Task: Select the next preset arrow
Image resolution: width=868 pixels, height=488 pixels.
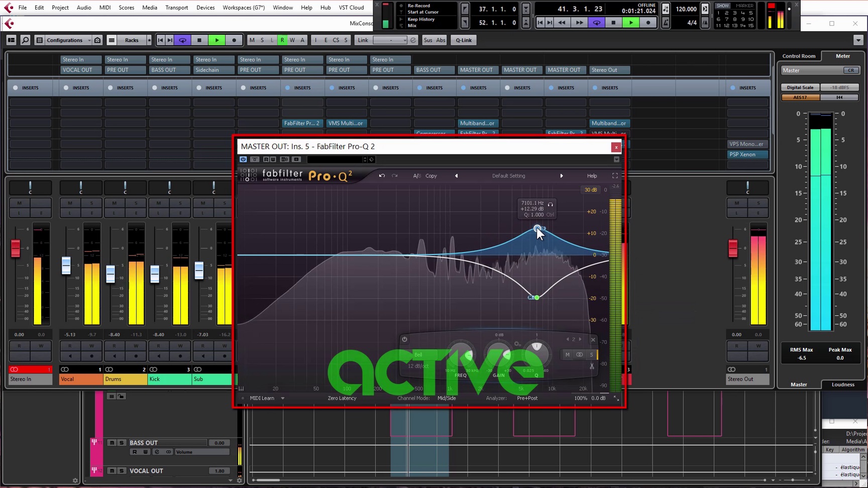Action: (x=562, y=176)
